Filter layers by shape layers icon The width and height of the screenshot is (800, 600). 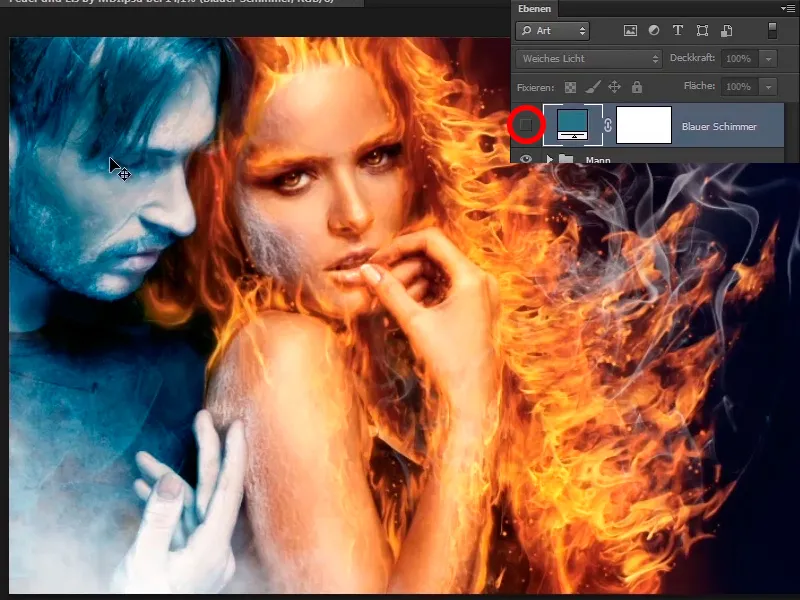click(x=702, y=31)
